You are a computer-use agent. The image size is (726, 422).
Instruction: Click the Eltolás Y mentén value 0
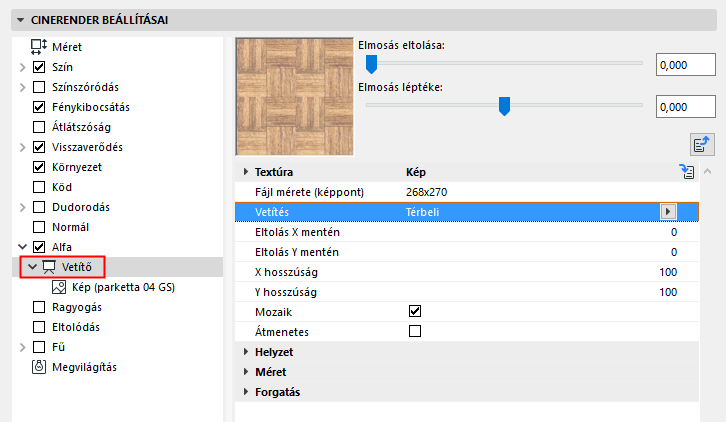click(x=674, y=252)
